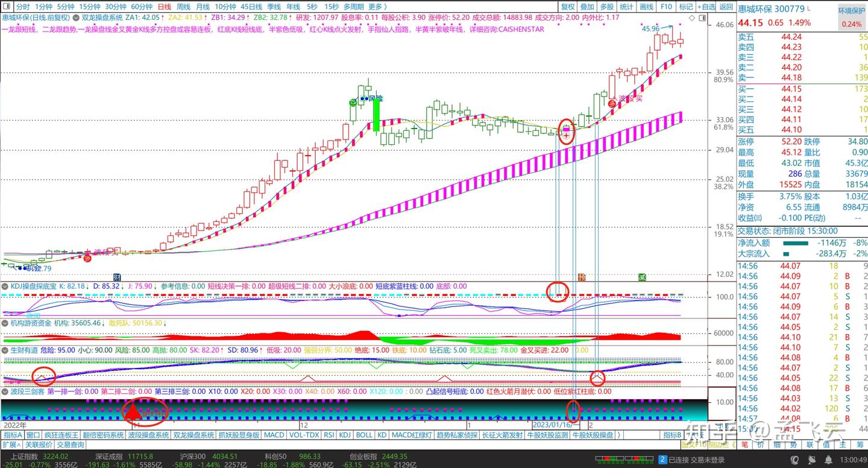Open the 指标B selector
Viewport: 868px width, 468px height.
[673, 435]
